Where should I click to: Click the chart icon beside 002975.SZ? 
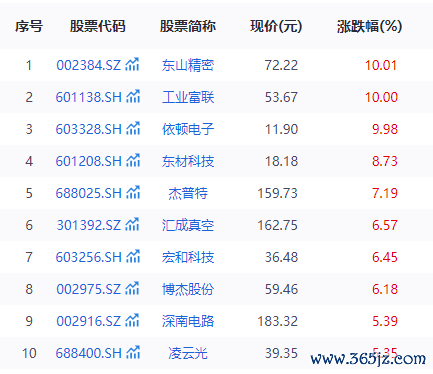pos(132,288)
